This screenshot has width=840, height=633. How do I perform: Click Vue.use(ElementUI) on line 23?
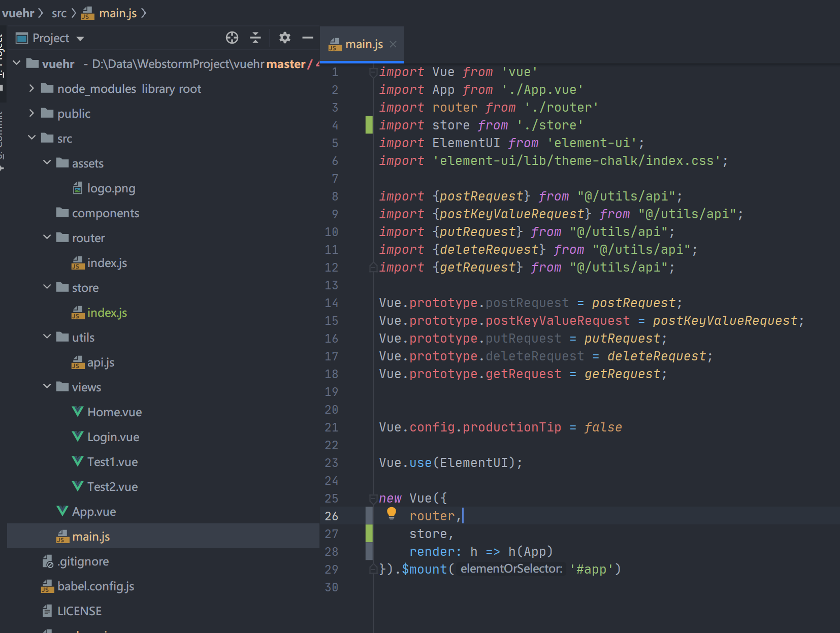coord(450,463)
